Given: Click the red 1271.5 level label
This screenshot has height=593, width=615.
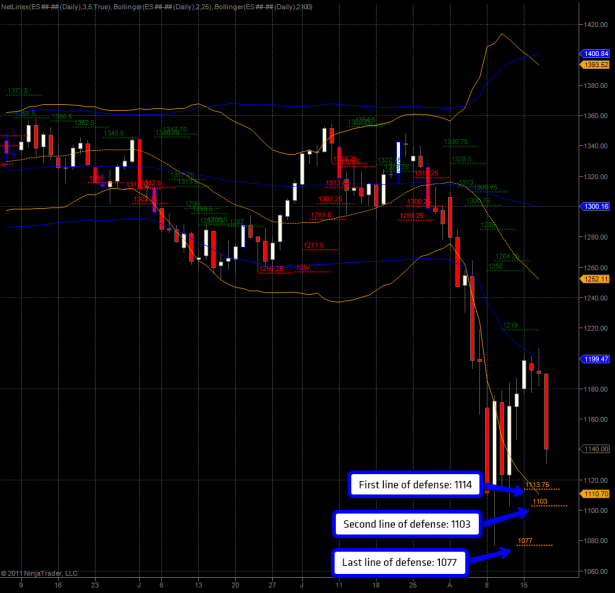Looking at the screenshot, I should point(314,245).
